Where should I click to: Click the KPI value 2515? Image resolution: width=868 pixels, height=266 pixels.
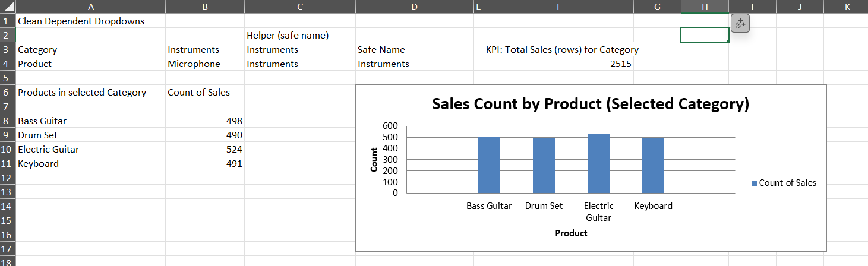(x=558, y=64)
